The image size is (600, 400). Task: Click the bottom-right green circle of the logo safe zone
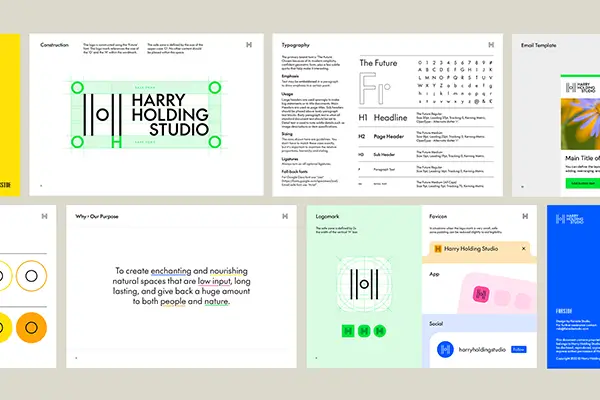tap(215, 142)
